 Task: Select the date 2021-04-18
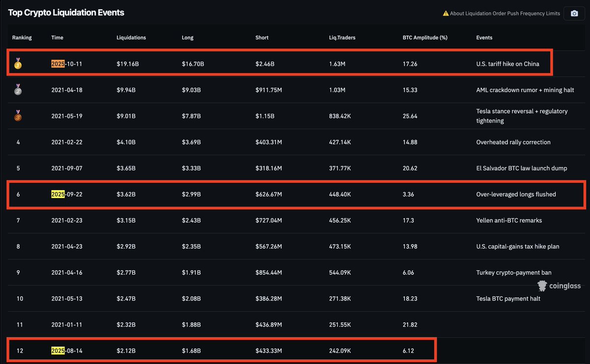coord(66,90)
